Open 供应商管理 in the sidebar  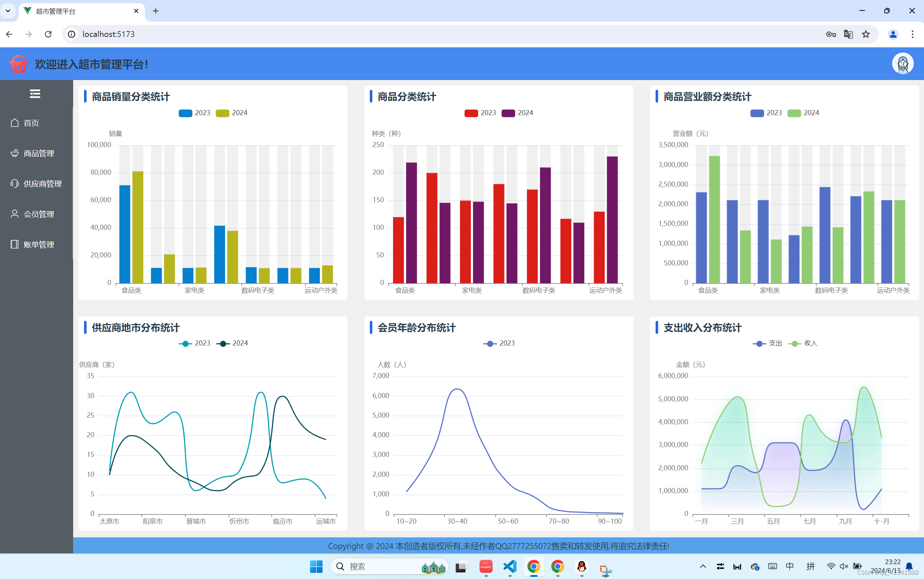click(36, 184)
